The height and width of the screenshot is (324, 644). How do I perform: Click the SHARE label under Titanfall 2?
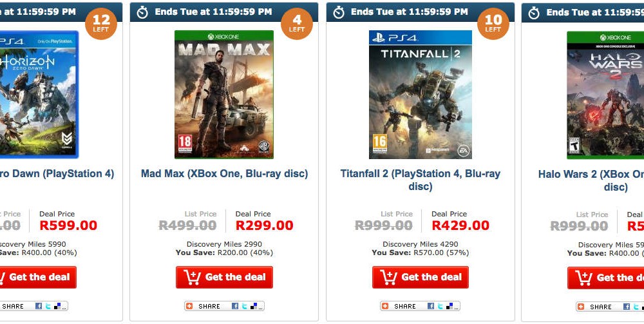[404, 307]
